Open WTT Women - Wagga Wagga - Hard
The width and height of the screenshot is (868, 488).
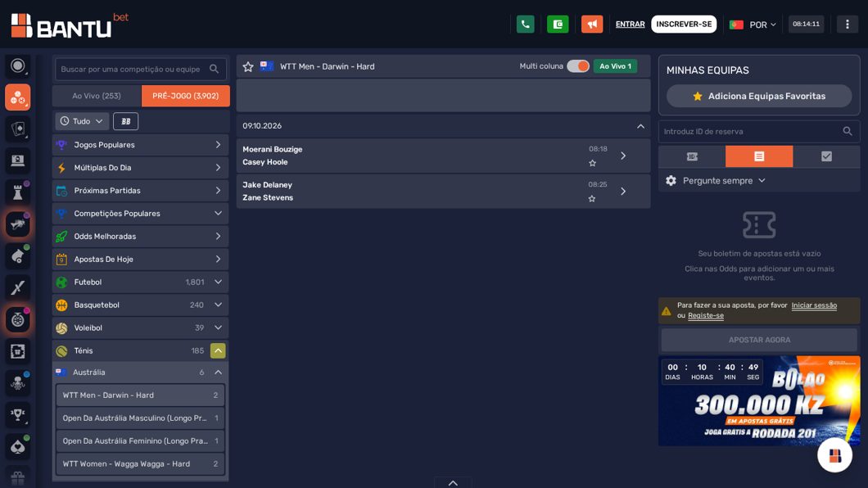[x=141, y=463]
